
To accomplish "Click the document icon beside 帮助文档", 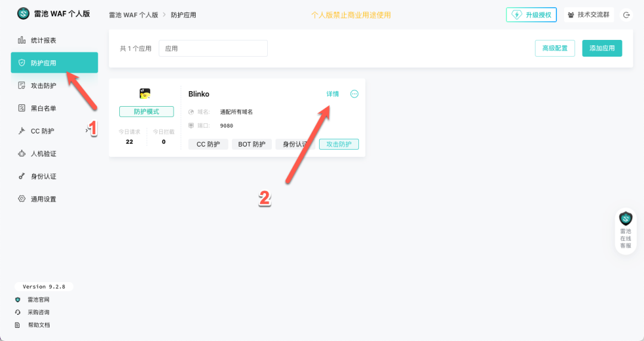I will (18, 325).
